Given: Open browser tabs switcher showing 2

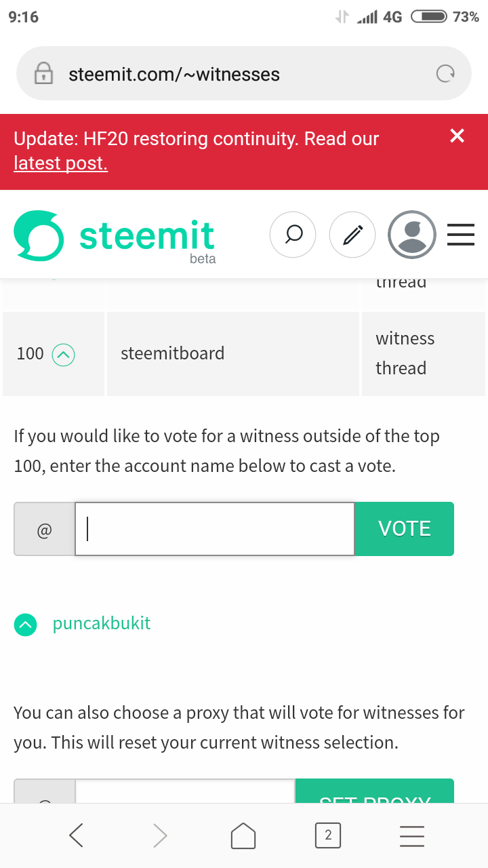Looking at the screenshot, I should pyautogui.click(x=328, y=835).
